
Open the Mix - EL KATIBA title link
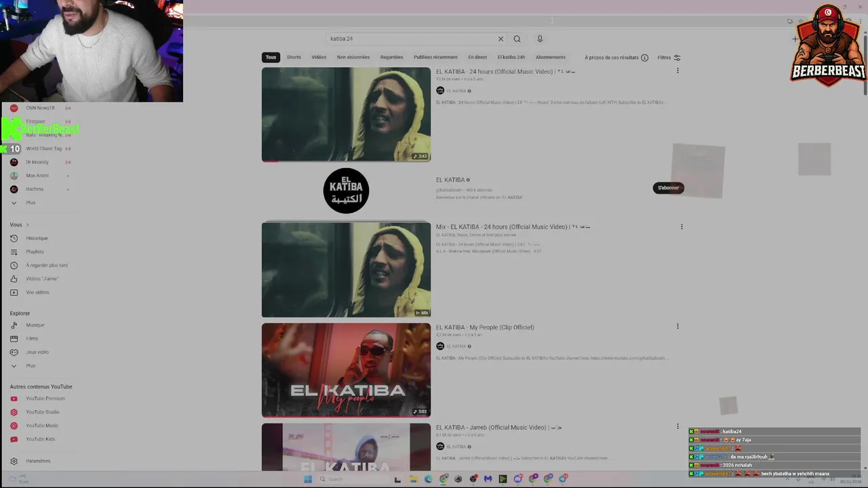(x=513, y=227)
